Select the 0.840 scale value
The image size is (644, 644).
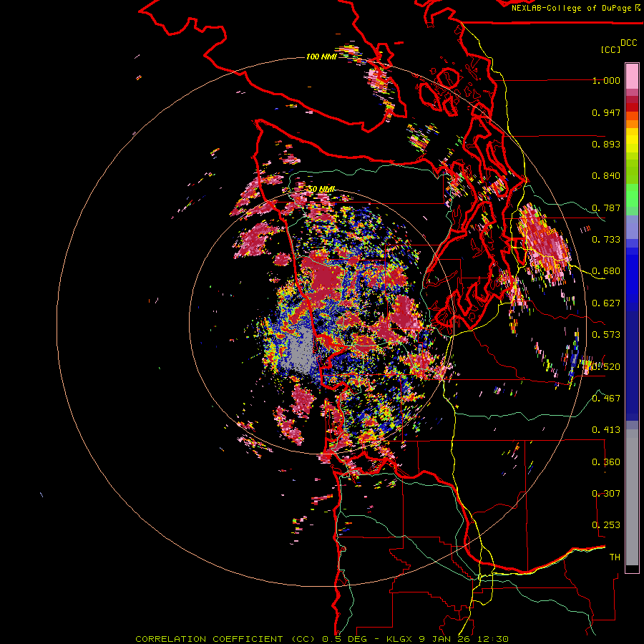pos(606,176)
